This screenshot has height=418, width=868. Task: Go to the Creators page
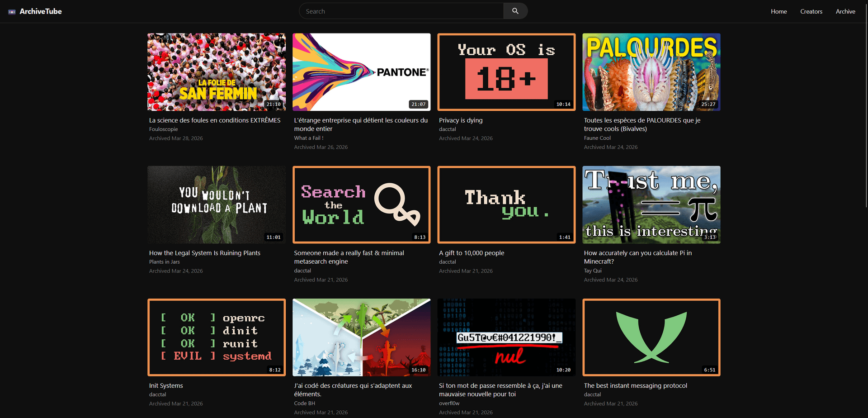click(811, 11)
